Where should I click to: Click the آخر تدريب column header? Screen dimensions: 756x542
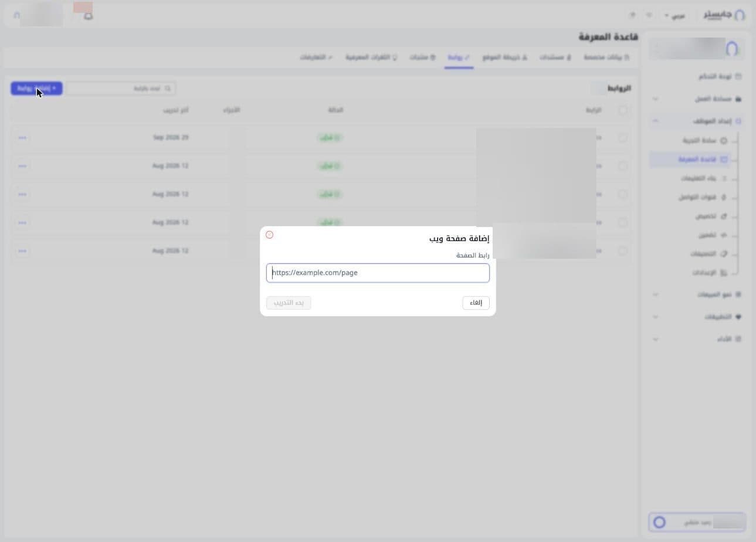tap(176, 110)
